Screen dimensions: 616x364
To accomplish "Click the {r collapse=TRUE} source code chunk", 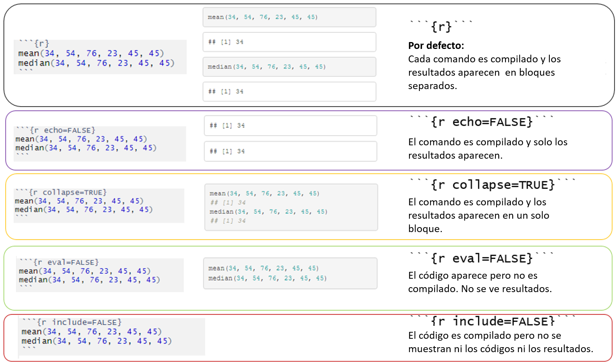I will (99, 205).
